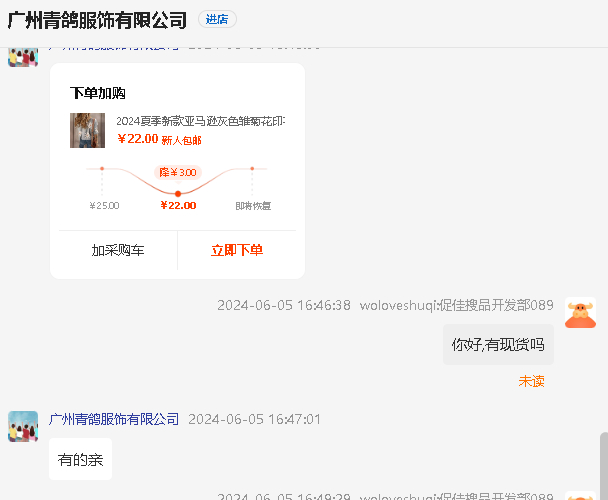Screen dimensions: 608x500
Task: Click the 未读 status under the sent message
Action: (531, 381)
